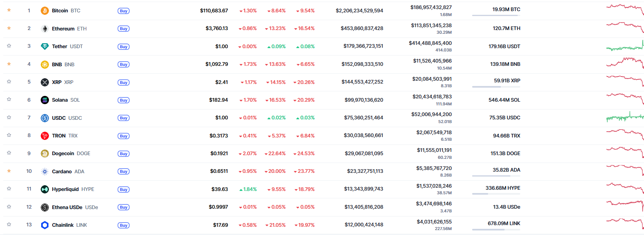Add Tether to watchlist with star
Viewport: 644px width, 235px height.
coord(9,46)
